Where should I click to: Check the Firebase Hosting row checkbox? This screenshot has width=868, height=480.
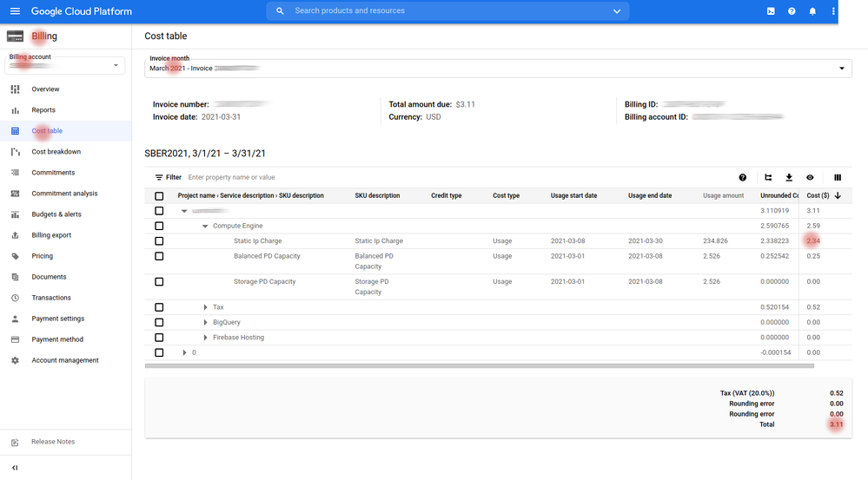click(159, 338)
